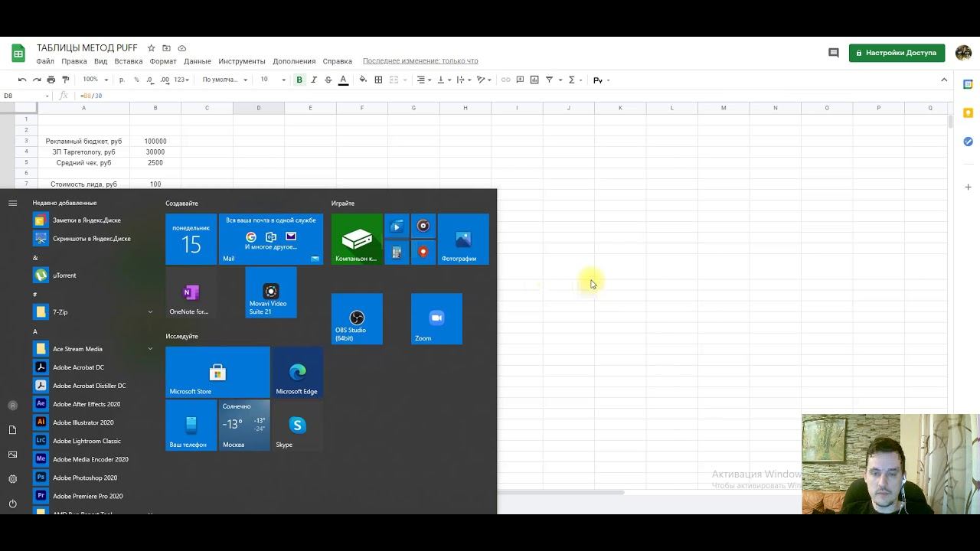Expand the Ace Stream Media folder

tap(93, 349)
